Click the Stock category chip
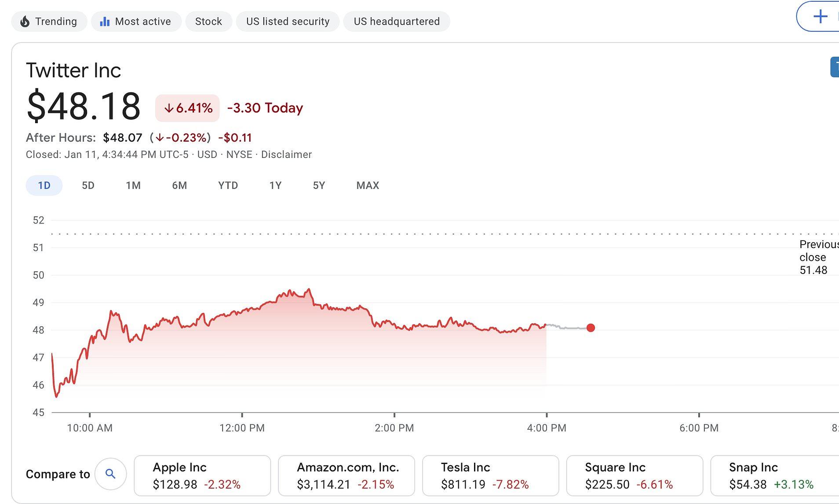Viewport: 839px width, 504px height. click(208, 22)
